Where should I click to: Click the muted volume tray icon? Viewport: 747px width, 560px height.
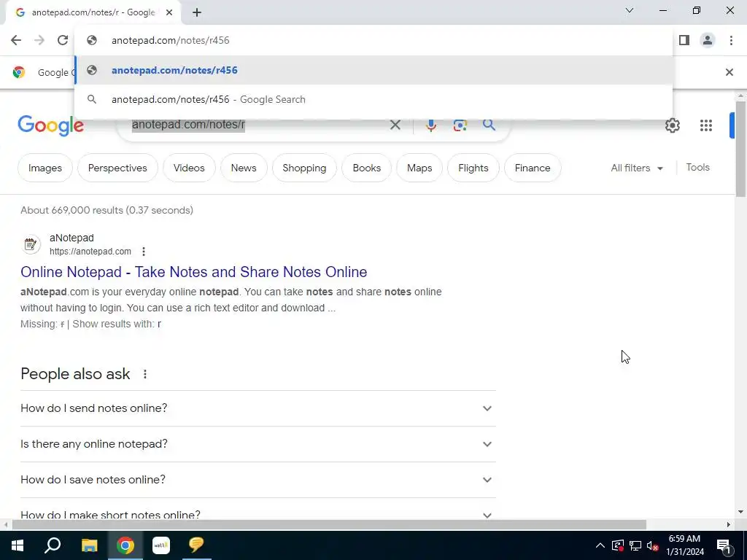point(652,545)
